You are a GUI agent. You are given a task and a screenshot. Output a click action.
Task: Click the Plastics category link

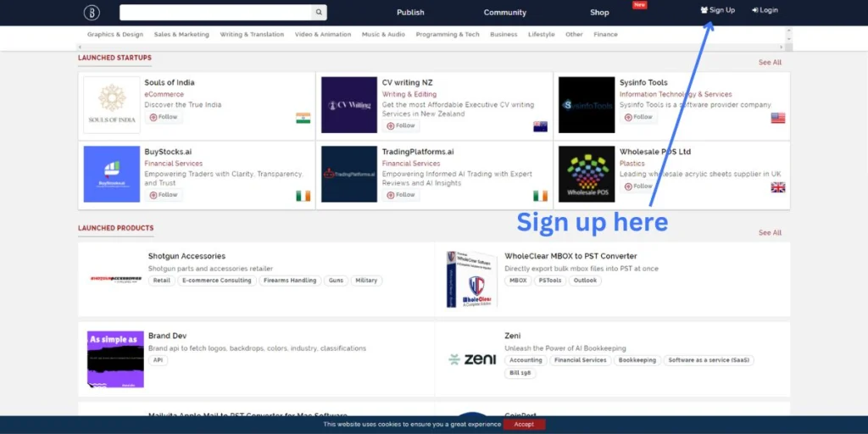click(632, 164)
